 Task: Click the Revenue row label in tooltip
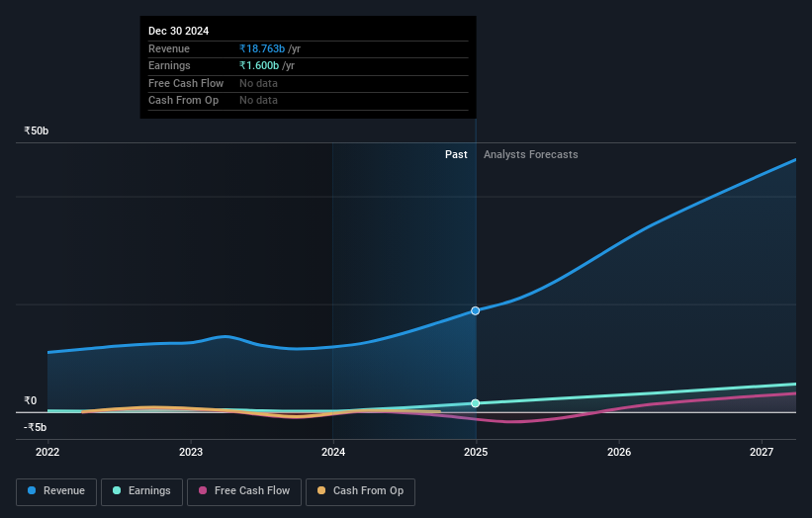click(x=169, y=48)
